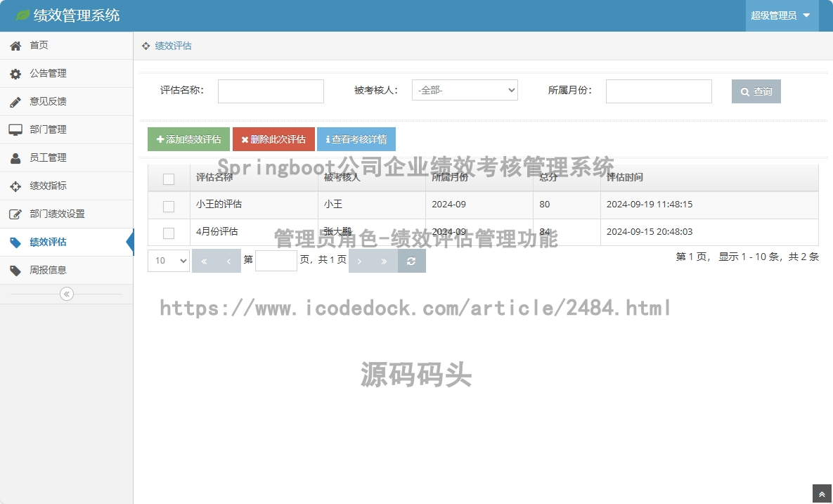Click the gear icon beside 公告管理
The image size is (833, 504).
tap(15, 74)
